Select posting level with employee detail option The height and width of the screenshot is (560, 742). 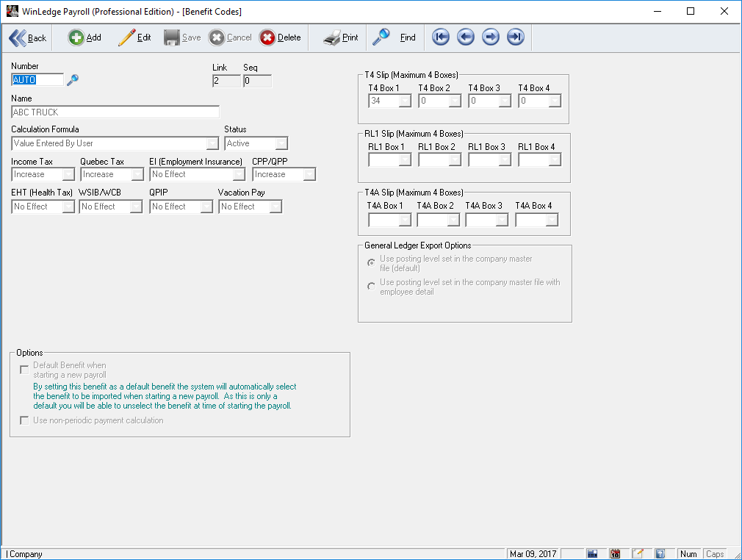pos(372,287)
